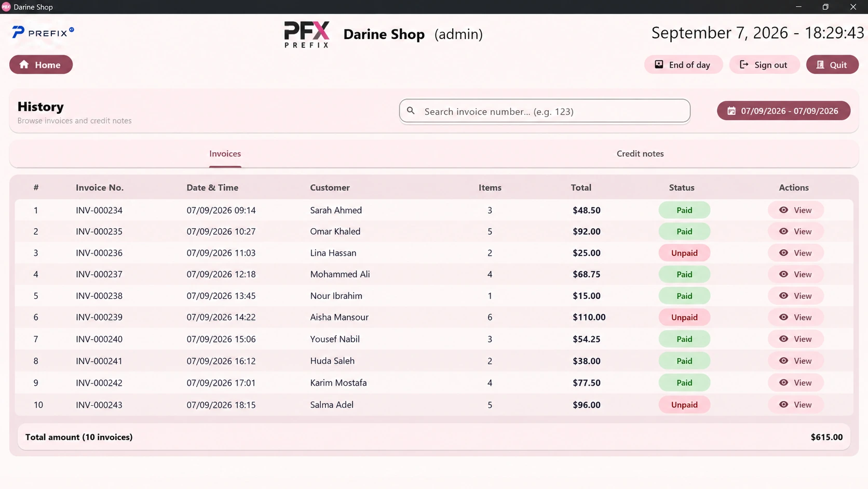Click the search magnifier icon

411,111
